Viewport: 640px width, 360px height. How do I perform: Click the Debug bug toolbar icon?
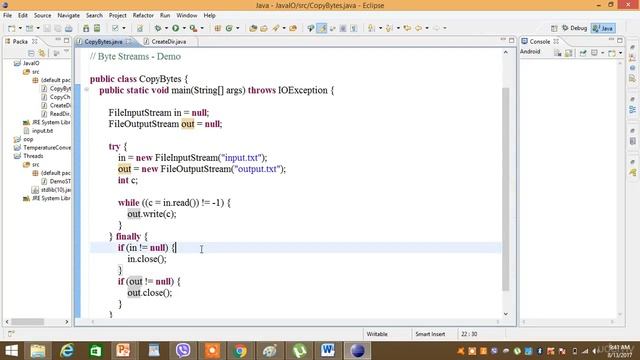(x=158, y=28)
